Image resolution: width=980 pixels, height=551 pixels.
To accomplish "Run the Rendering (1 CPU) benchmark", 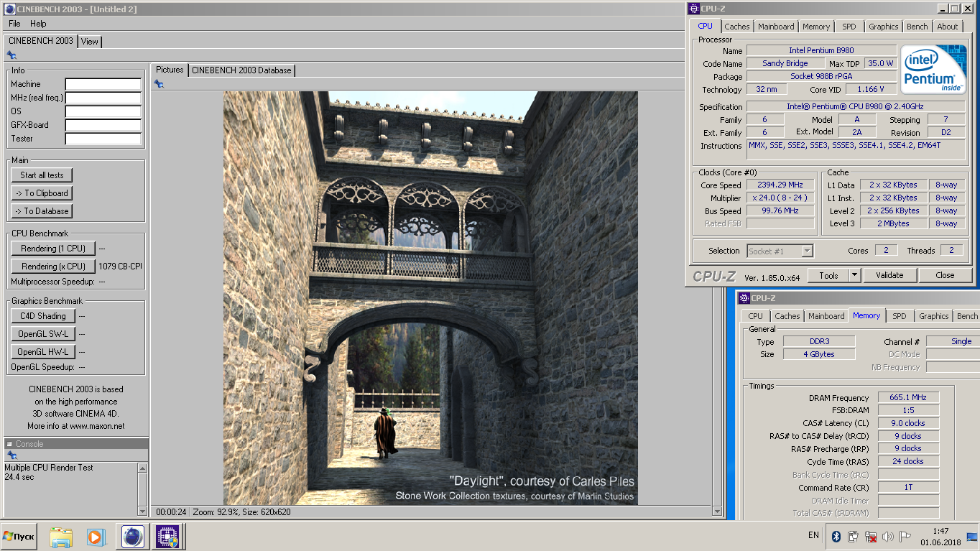I will pos(53,249).
